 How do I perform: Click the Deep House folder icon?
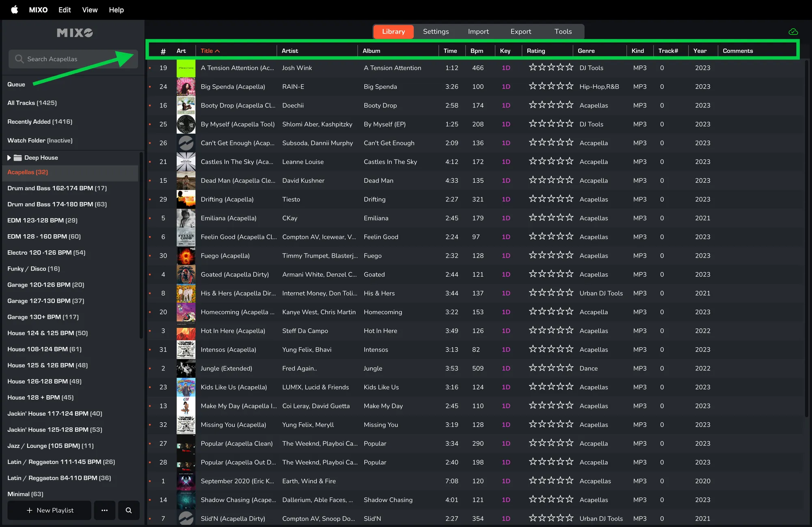(17, 158)
